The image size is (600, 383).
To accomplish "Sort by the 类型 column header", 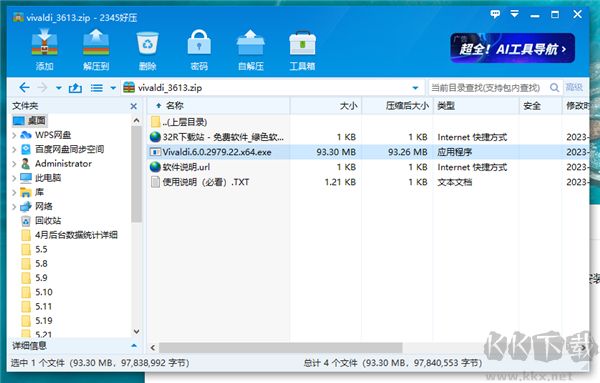I will click(476, 106).
